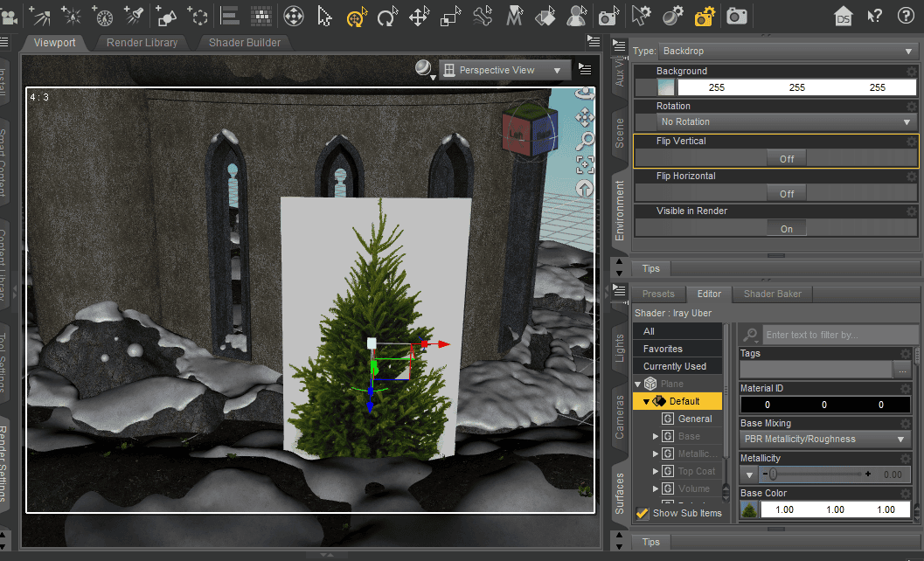The width and height of the screenshot is (924, 561).
Task: Select the Currently Used filter button
Action: [677, 365]
